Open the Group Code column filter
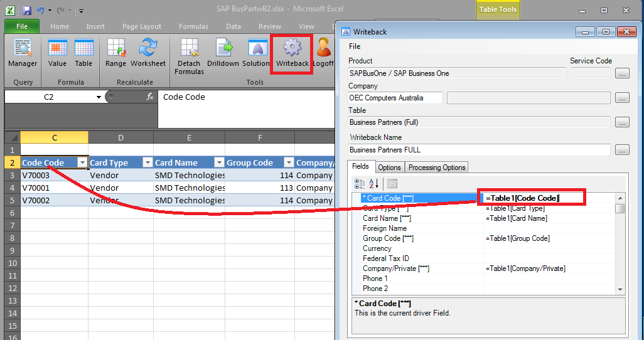The height and width of the screenshot is (340, 644). pos(289,162)
